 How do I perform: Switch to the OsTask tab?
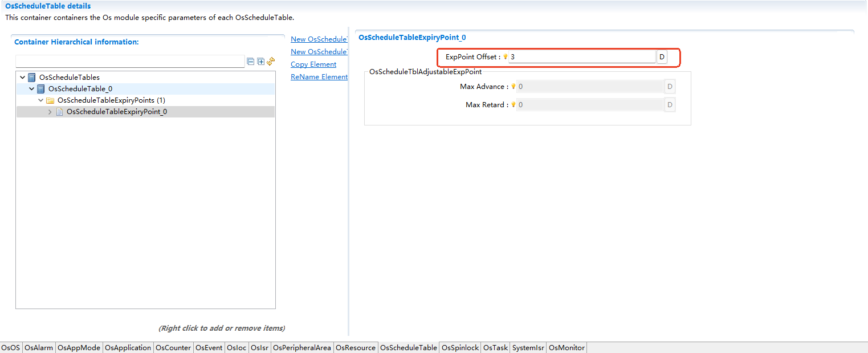pyautogui.click(x=495, y=347)
